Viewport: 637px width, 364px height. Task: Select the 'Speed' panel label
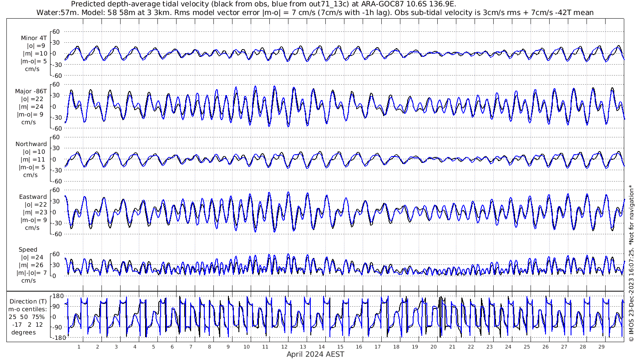[x=28, y=250]
